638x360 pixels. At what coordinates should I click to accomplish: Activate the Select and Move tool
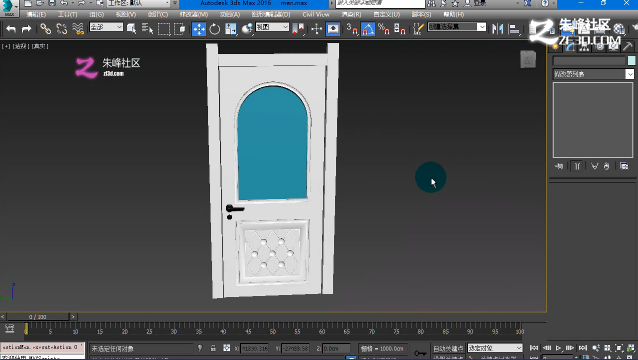(x=199, y=29)
